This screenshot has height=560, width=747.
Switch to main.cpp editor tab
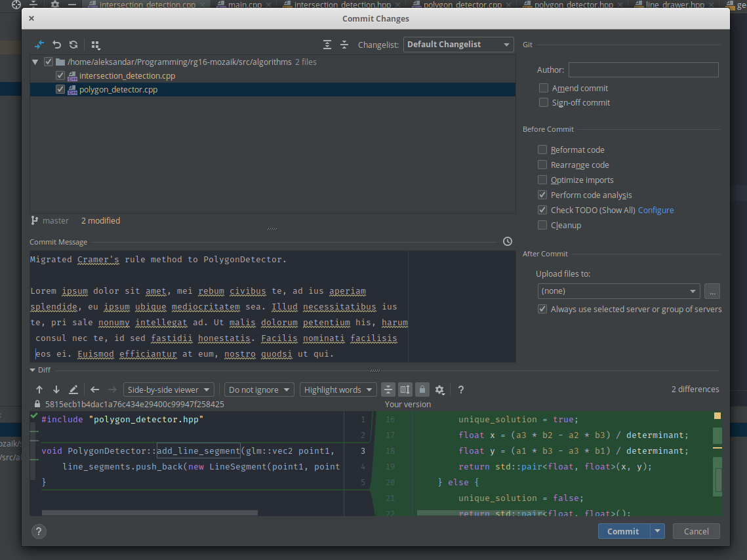245,5
